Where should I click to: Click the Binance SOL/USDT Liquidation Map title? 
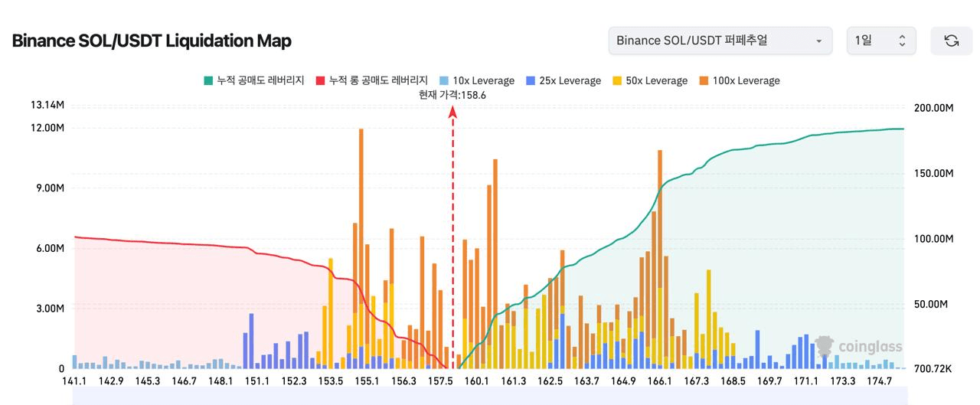tap(152, 41)
